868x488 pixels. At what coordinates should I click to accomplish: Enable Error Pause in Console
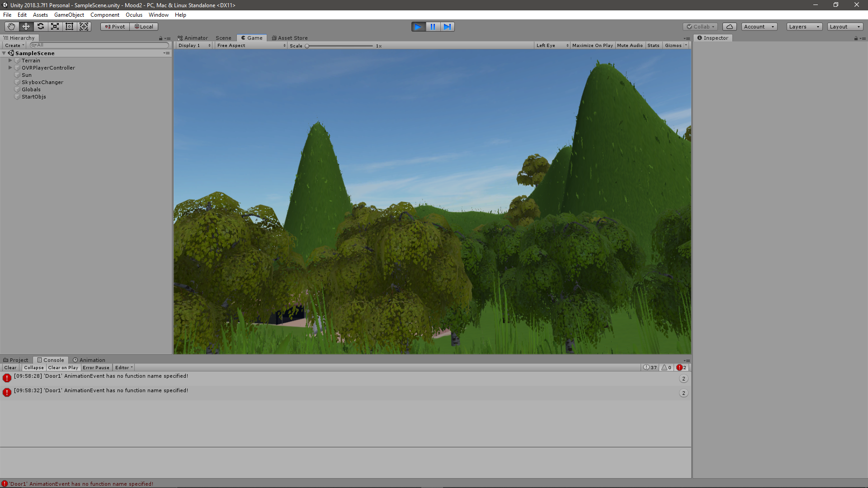point(96,368)
